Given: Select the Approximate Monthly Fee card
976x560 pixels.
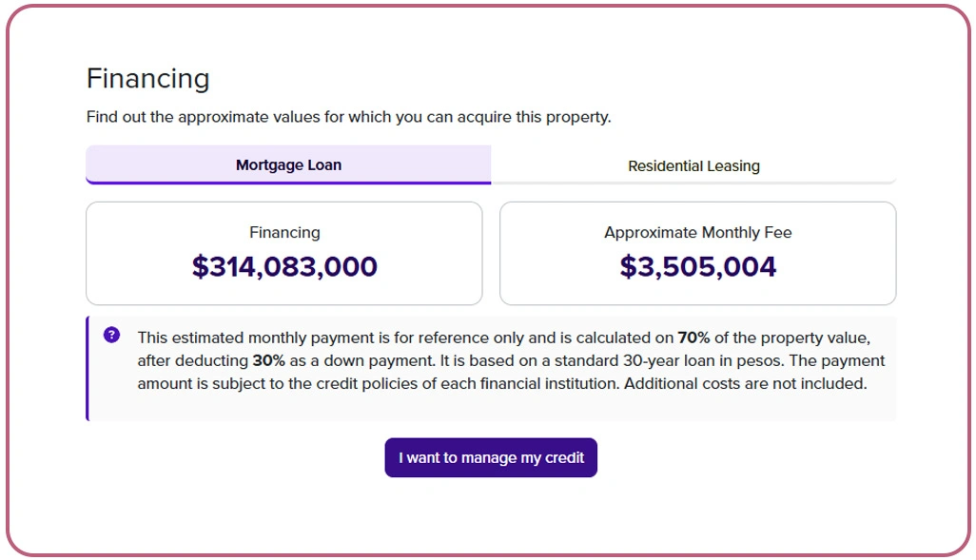Looking at the screenshot, I should pyautogui.click(x=697, y=252).
